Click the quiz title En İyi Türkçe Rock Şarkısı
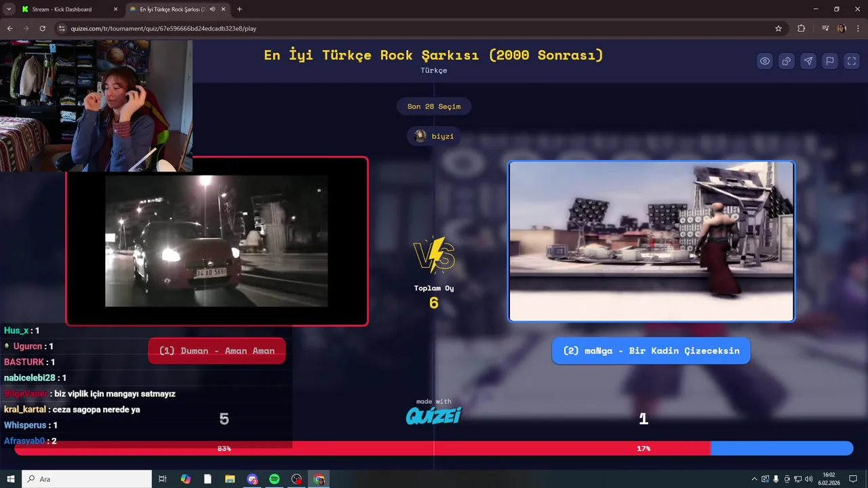Image resolution: width=868 pixels, height=488 pixels. tap(434, 55)
